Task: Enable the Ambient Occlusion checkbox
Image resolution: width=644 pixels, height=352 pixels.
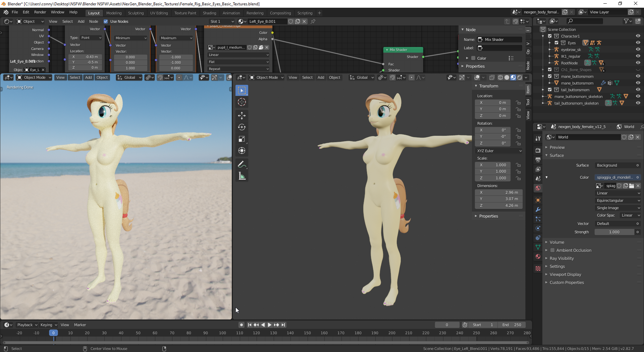Action: pos(552,250)
